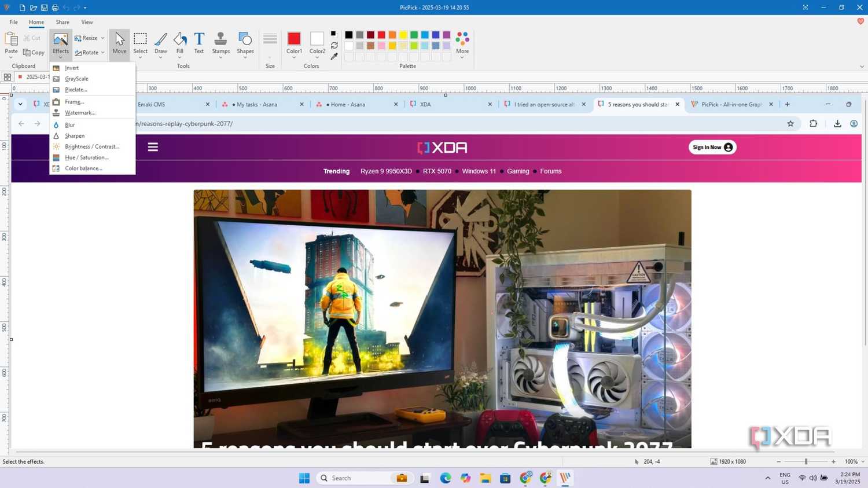868x488 pixels.
Task: Swap Color1 and Color2 with the swap icon
Action: pyautogui.click(x=334, y=45)
